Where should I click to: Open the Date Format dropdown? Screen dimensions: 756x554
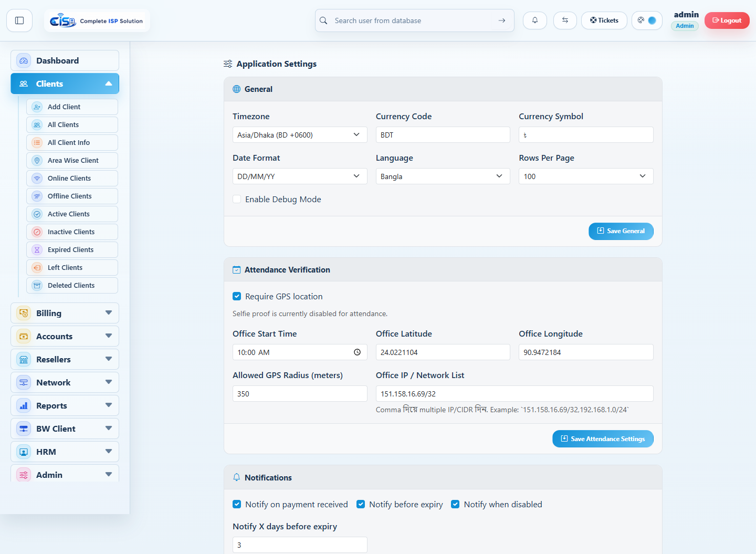coord(300,176)
